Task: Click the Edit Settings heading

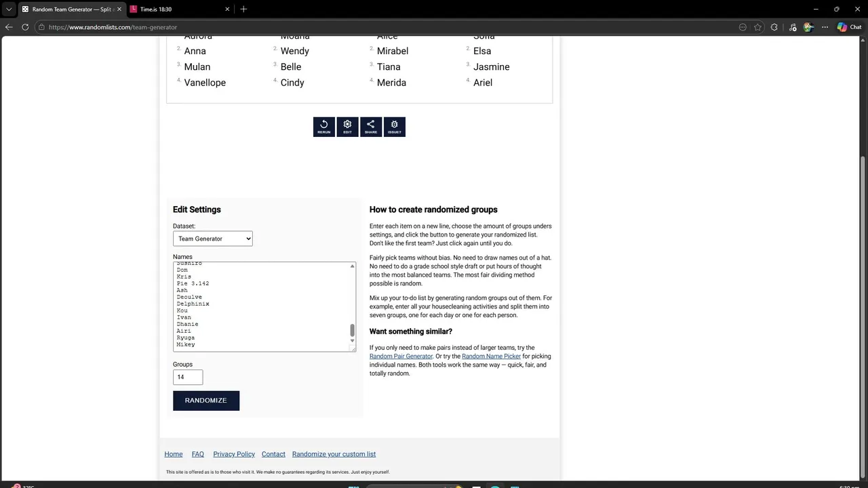Action: pos(197,209)
